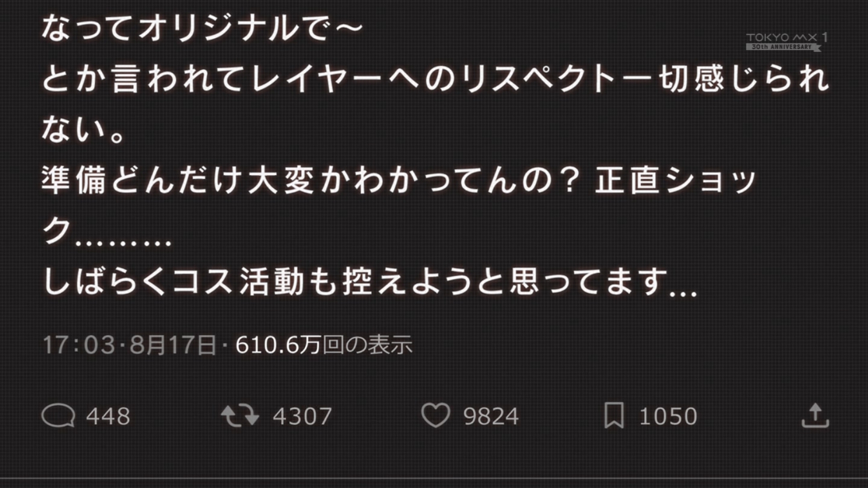Click the reply count 448
The height and width of the screenshot is (488, 868).
click(108, 416)
